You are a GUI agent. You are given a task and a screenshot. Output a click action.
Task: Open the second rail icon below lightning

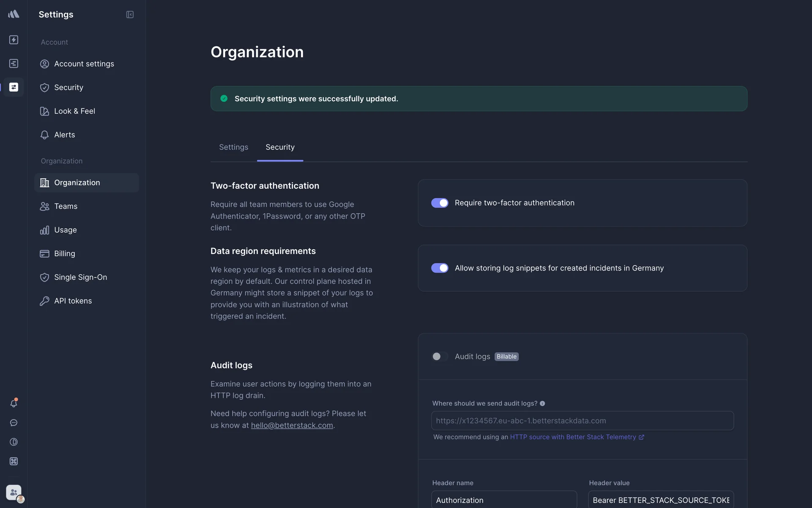point(14,63)
